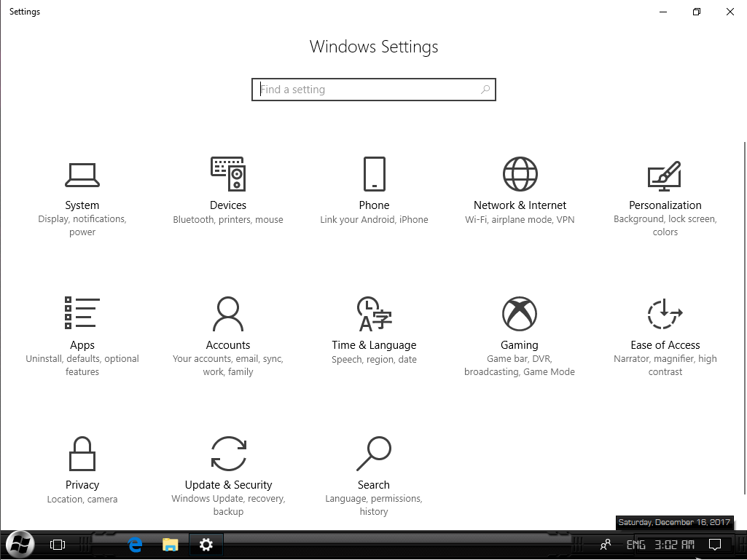Screen dimensions: 747x560
Task: Click the vertical scrollbar of Settings
Action: pyautogui.click(x=744, y=318)
